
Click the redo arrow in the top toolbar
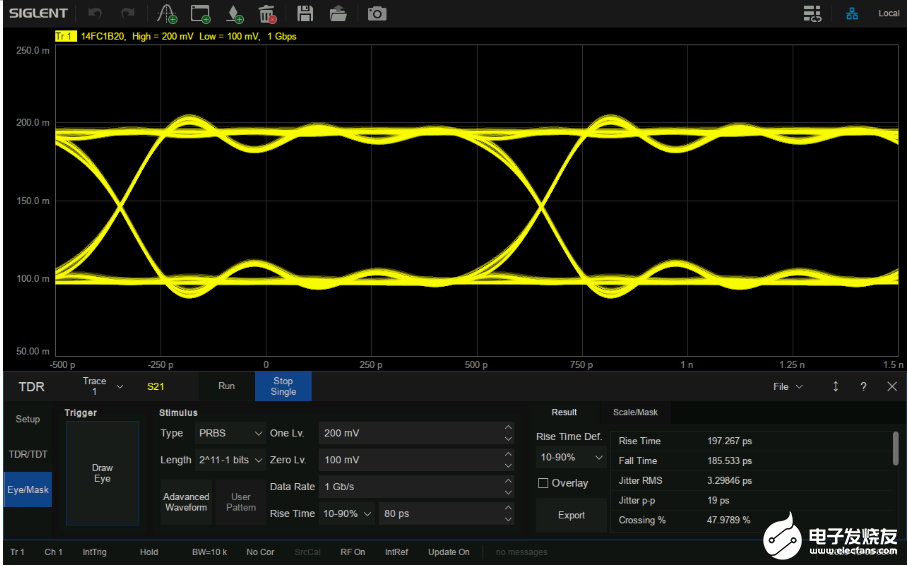point(127,13)
